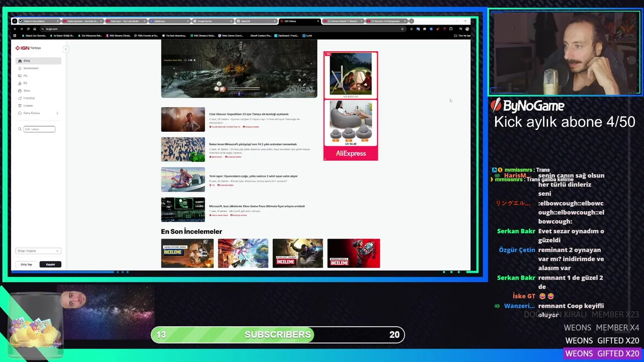644x362 pixels.
Task: Switch to the Crimson Desert YouTube tab
Action: tap(343, 21)
